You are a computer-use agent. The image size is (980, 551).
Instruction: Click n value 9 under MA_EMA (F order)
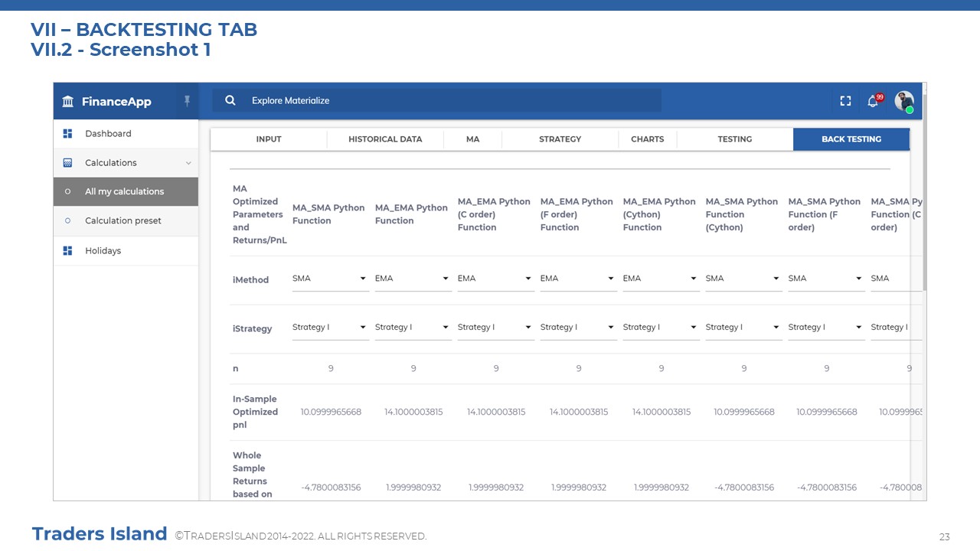579,369
